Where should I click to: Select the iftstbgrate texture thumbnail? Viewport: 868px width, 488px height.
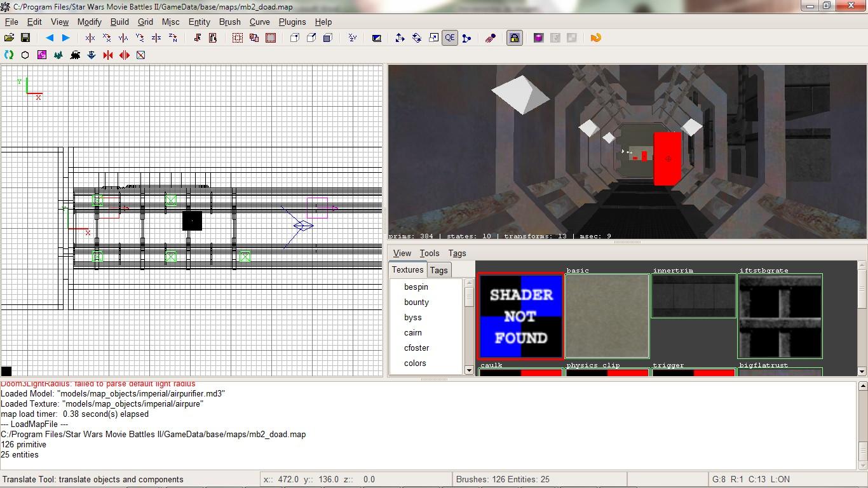pos(780,316)
